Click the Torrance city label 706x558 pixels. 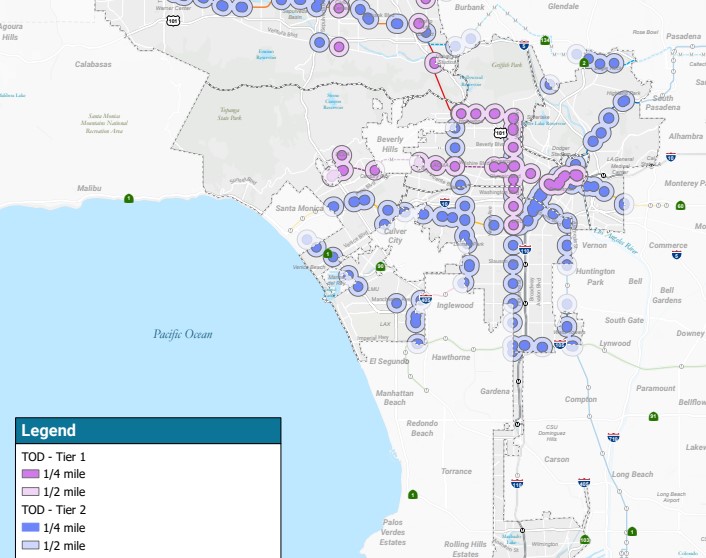(x=456, y=471)
